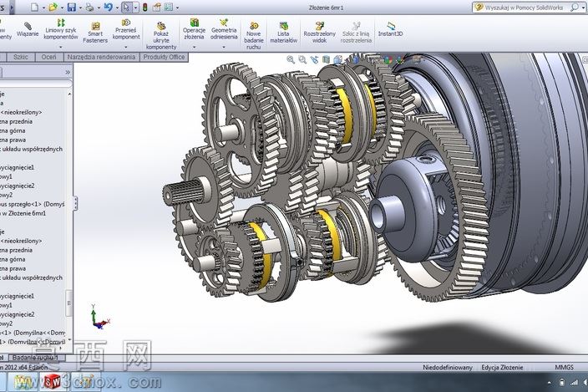Click Section View icon in view toolbar

pyautogui.click(x=327, y=59)
